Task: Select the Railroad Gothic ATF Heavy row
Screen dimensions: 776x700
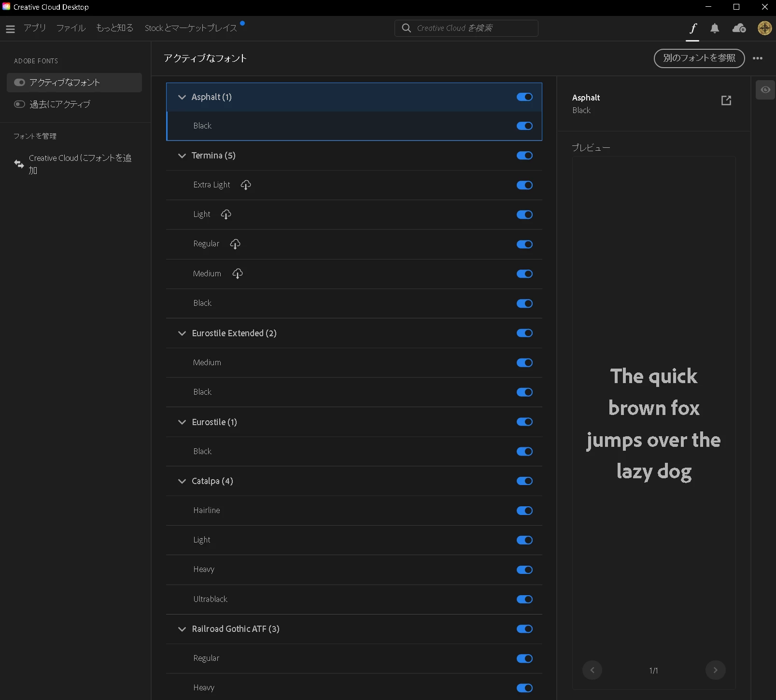Action: pyautogui.click(x=354, y=688)
